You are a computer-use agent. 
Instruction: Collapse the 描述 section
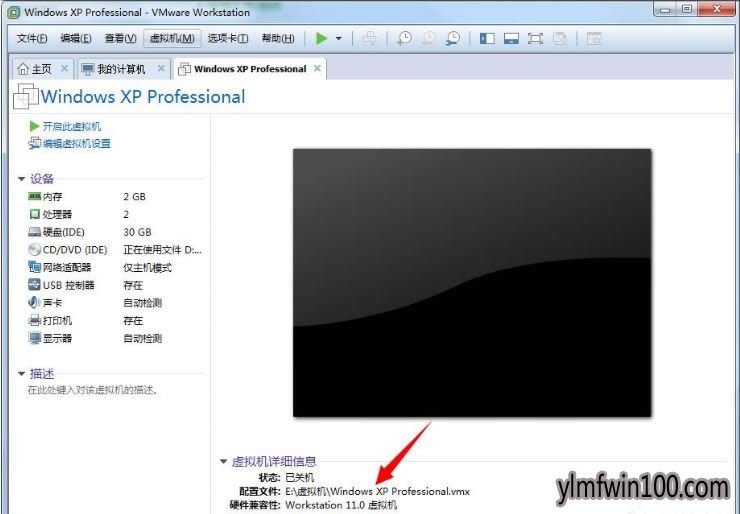pyautogui.click(x=22, y=374)
